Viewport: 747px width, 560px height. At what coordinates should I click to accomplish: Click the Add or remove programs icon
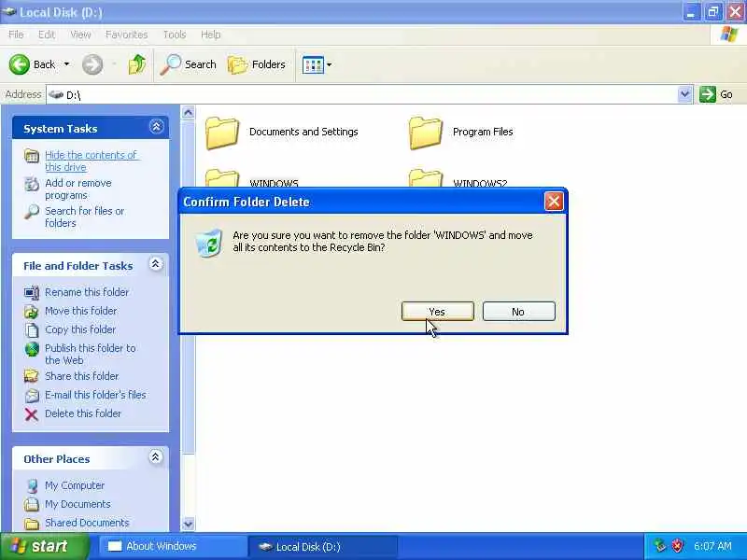(x=32, y=184)
